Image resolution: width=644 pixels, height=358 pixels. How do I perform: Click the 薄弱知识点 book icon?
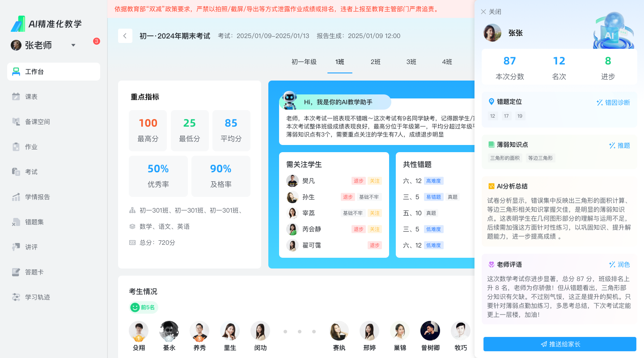point(491,145)
